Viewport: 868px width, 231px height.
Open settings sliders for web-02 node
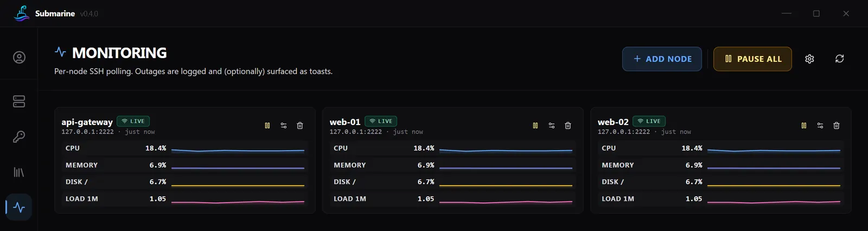pyautogui.click(x=820, y=126)
